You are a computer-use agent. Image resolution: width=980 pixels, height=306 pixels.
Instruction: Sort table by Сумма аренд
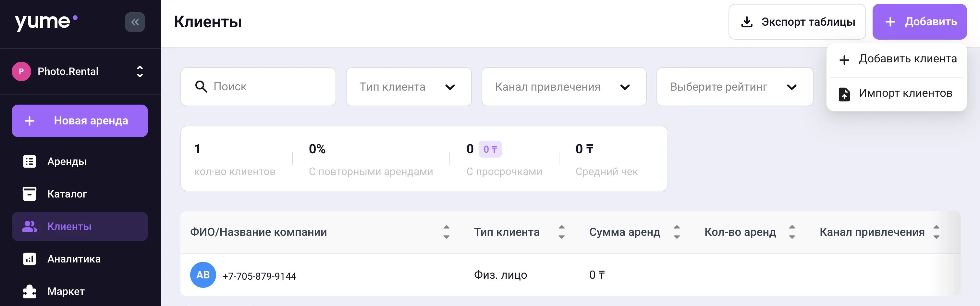[676, 232]
